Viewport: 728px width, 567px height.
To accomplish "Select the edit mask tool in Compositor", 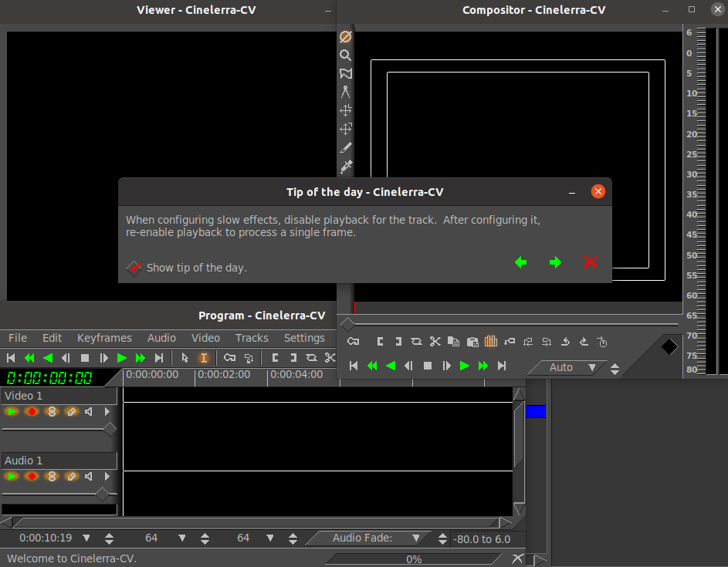I will click(x=345, y=74).
